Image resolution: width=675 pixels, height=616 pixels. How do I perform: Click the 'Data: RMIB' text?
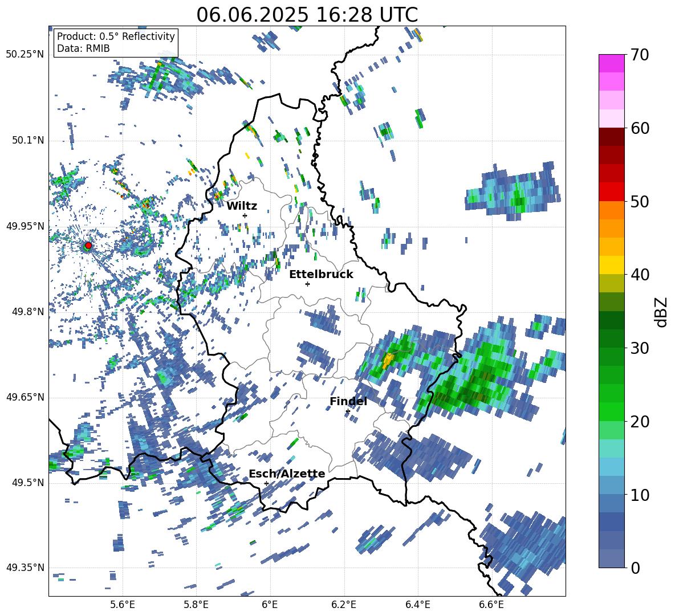point(83,48)
